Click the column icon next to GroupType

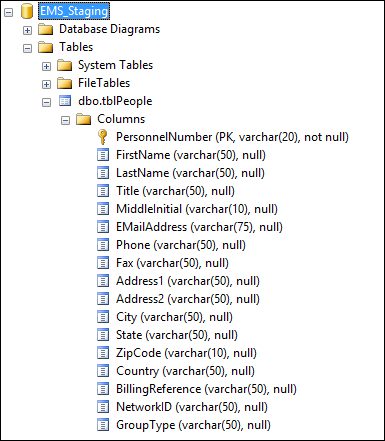click(x=103, y=425)
